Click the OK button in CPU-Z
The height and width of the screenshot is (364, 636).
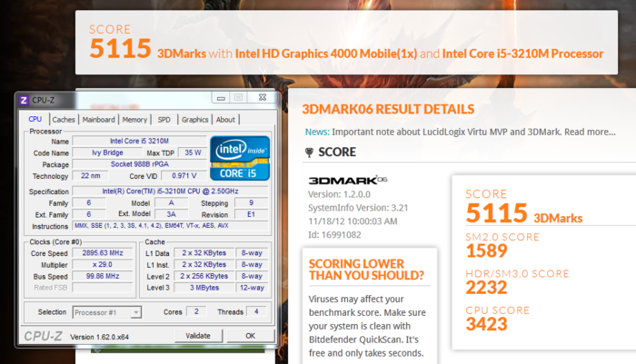250,336
